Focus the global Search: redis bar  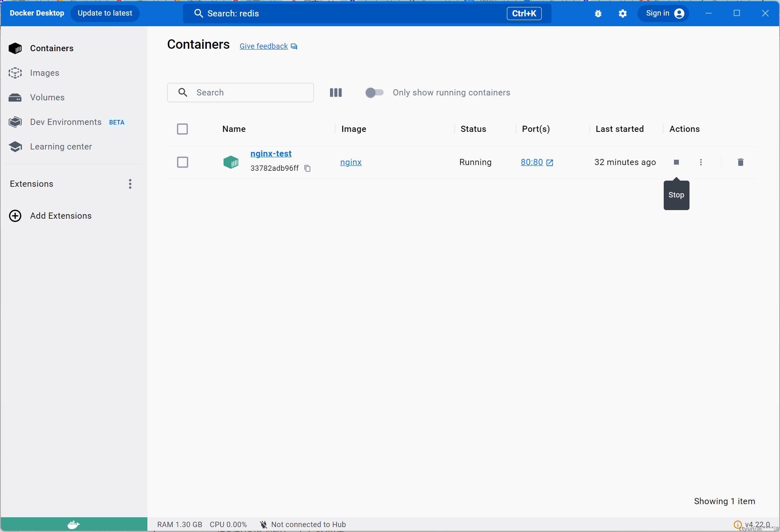point(367,14)
